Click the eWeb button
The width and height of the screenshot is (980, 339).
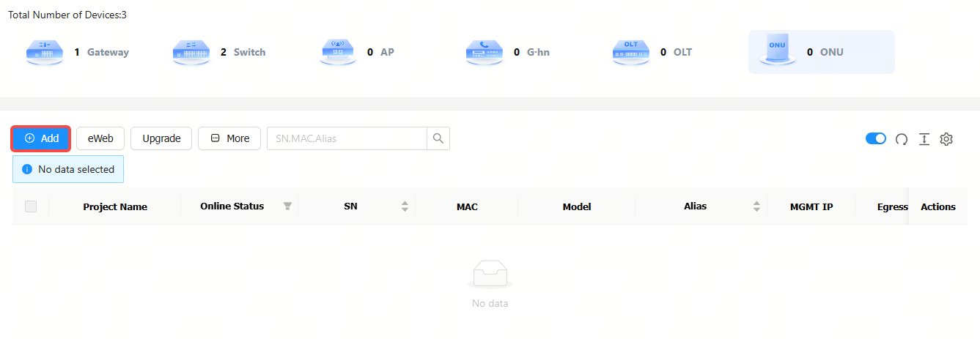pos(100,138)
